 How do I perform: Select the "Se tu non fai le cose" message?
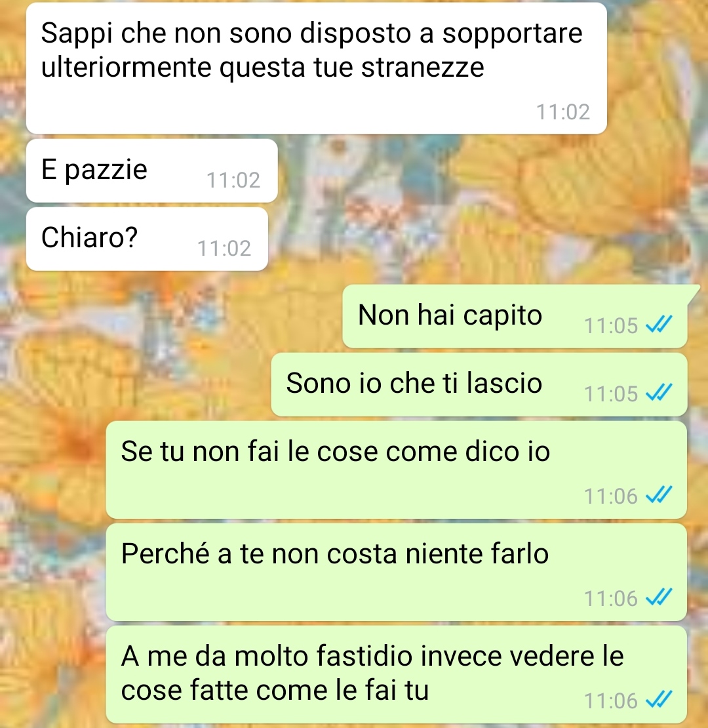point(397,470)
